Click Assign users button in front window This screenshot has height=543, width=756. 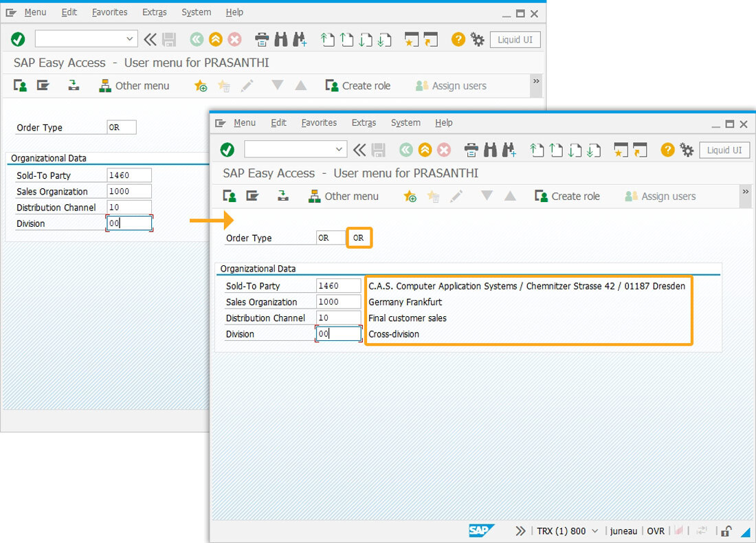[x=660, y=197]
